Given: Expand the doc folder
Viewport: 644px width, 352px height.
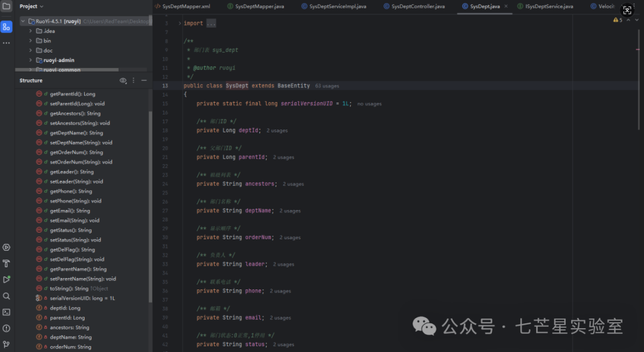Looking at the screenshot, I should 30,51.
